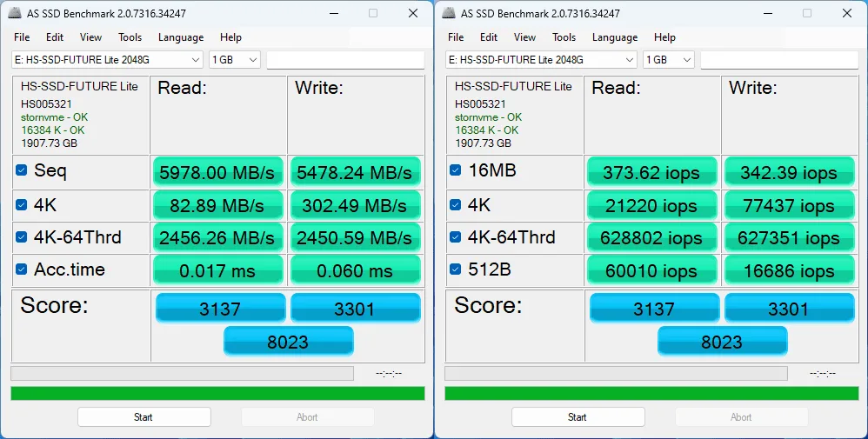This screenshot has height=439, width=868.
Task: Open the 1 GB size dropdown in right window
Action: click(x=669, y=60)
